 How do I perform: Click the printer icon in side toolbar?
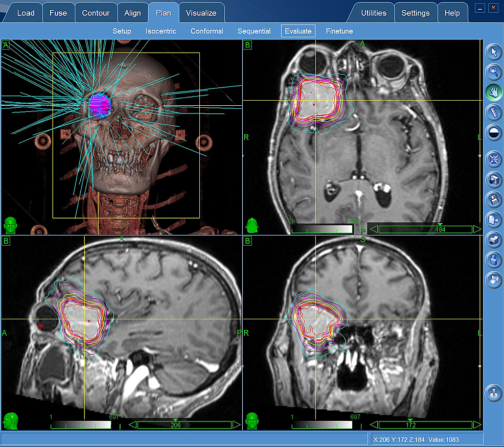[493, 240]
